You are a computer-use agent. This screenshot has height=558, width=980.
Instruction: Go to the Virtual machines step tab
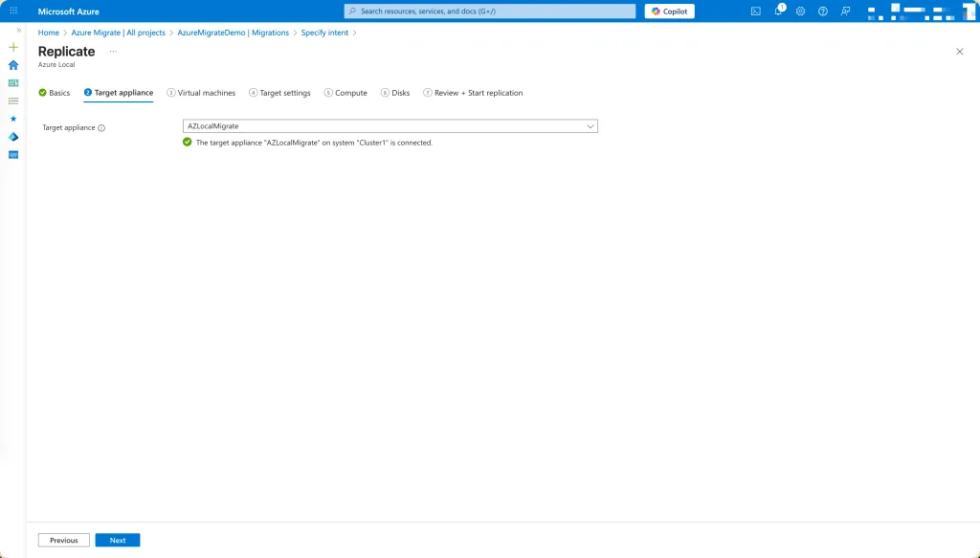pos(201,93)
